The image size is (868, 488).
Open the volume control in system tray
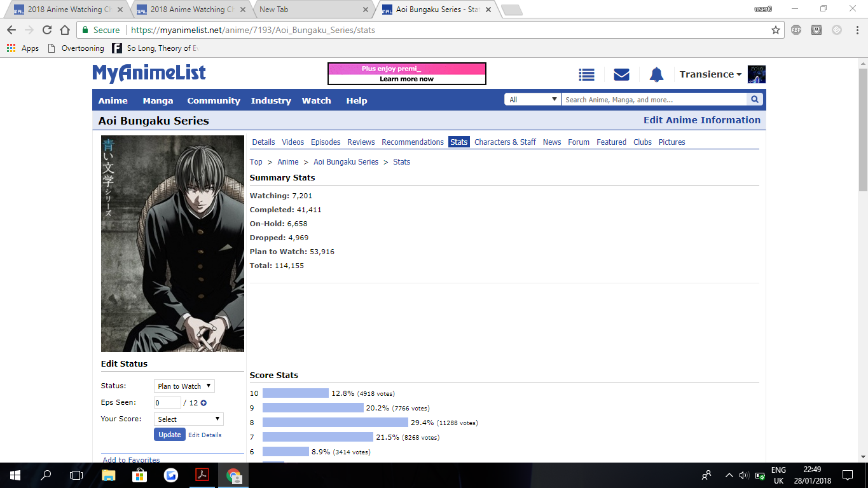click(x=744, y=475)
